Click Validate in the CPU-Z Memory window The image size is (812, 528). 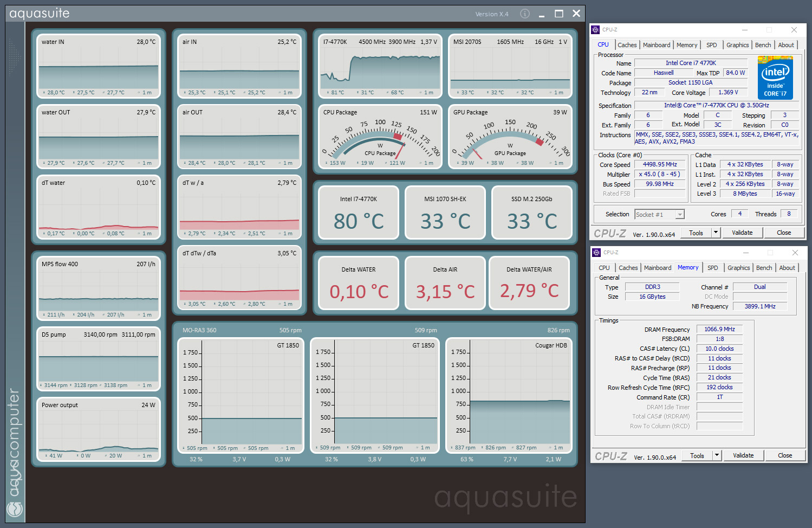click(743, 455)
